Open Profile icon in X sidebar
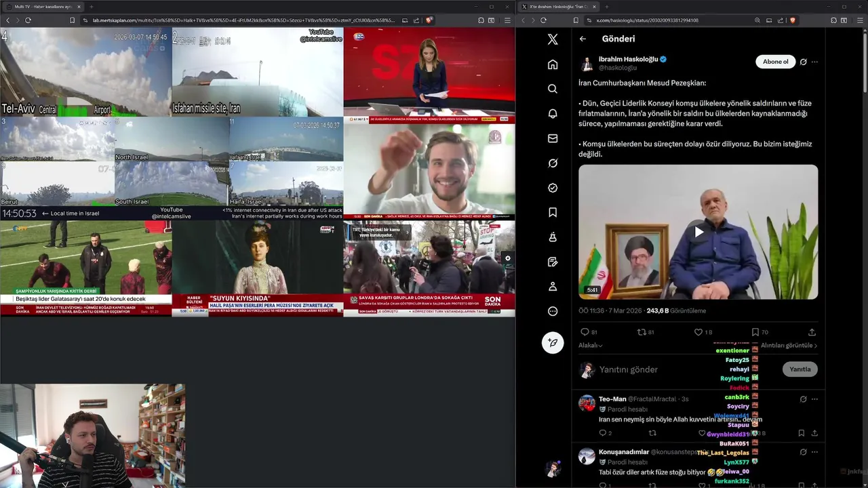 click(x=553, y=287)
